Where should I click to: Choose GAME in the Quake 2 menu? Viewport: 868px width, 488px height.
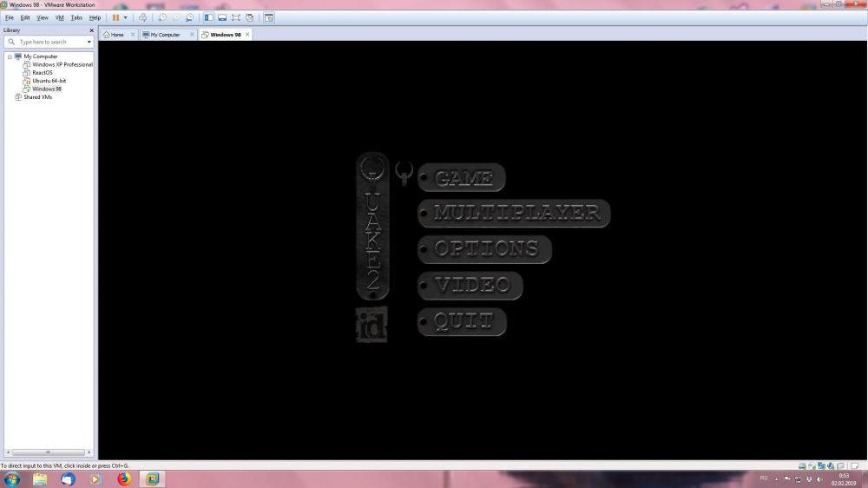(462, 178)
